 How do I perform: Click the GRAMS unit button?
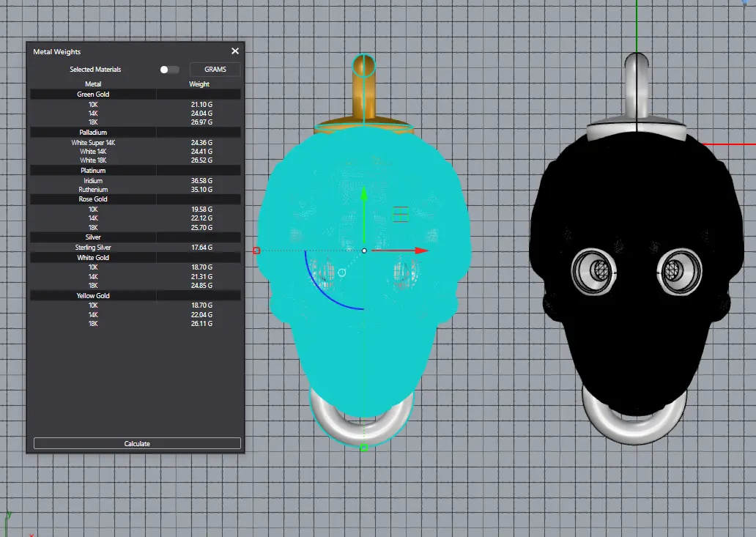click(215, 70)
